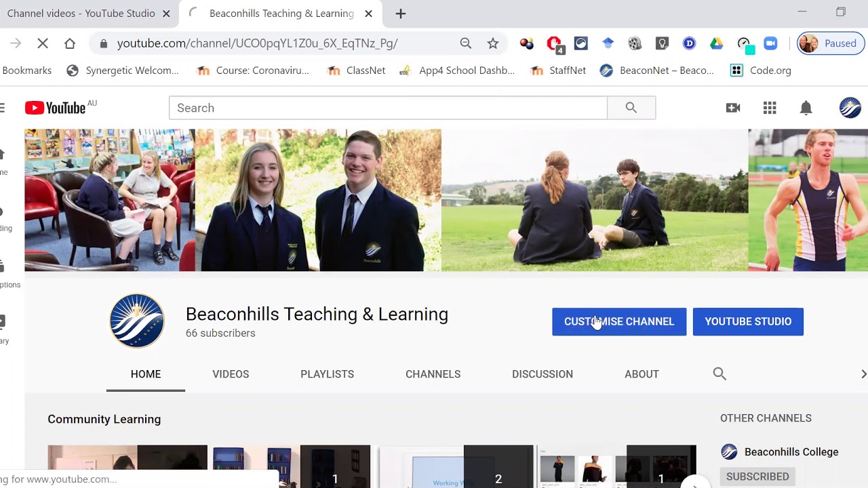The width and height of the screenshot is (868, 488).
Task: Click the Beaconhills channel logo avatar
Action: point(137,321)
